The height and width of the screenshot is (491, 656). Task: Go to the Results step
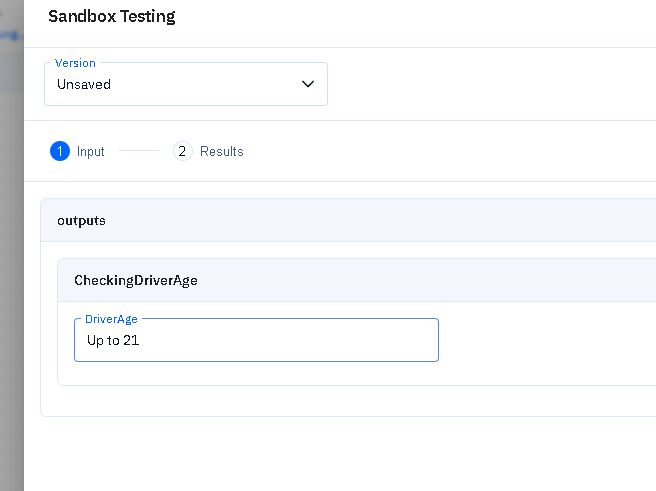(x=221, y=151)
